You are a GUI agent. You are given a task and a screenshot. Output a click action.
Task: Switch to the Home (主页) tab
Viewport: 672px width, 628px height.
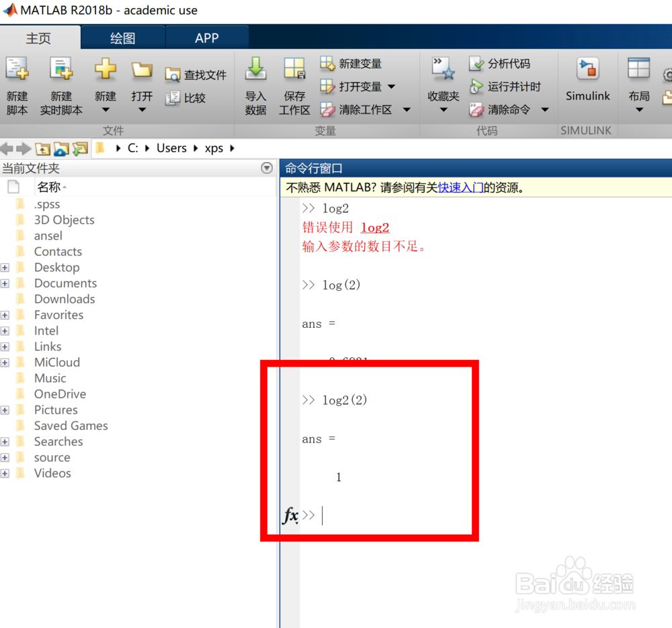tap(38, 38)
